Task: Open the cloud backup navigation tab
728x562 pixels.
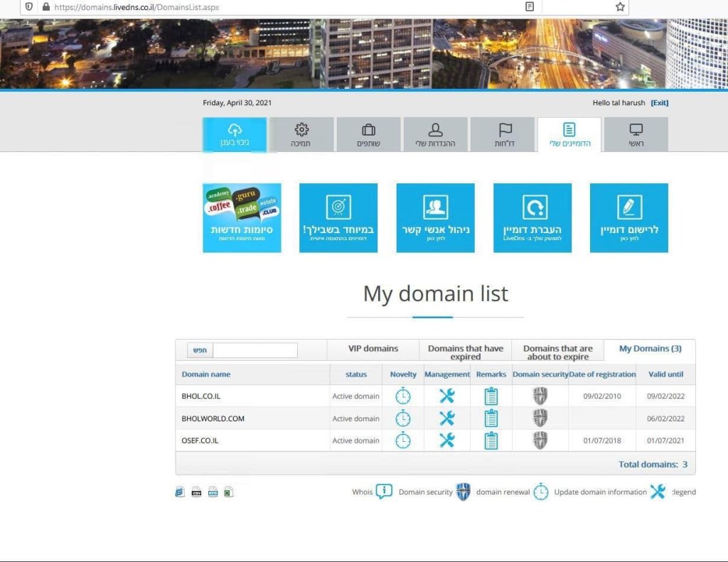Action: coord(235,134)
